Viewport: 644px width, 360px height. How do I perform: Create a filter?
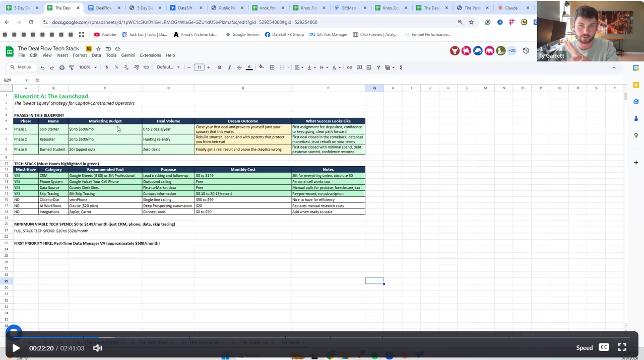click(x=378, y=67)
